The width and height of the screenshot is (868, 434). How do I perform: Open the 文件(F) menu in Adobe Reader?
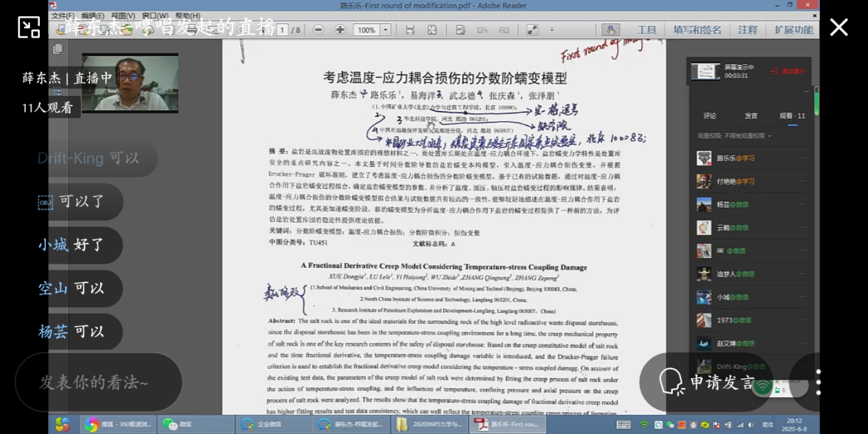[x=63, y=16]
